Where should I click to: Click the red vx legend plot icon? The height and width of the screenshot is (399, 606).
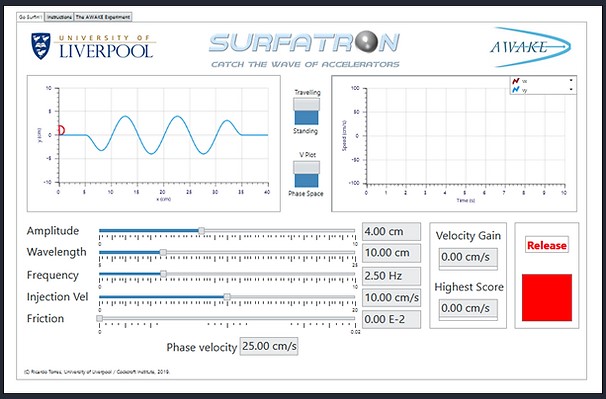(x=516, y=81)
